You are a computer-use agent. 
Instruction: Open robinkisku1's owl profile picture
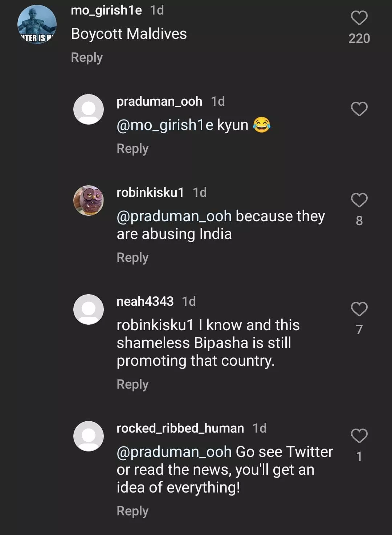pyautogui.click(x=89, y=200)
